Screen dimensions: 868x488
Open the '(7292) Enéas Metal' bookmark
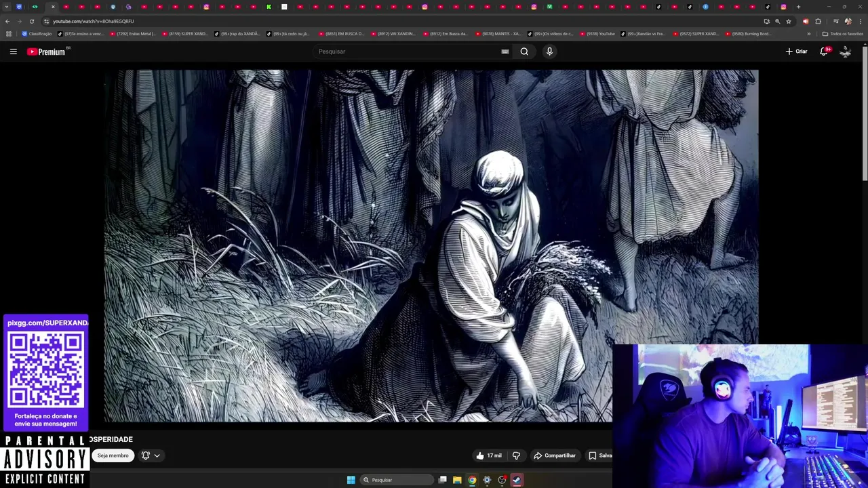[x=133, y=34]
